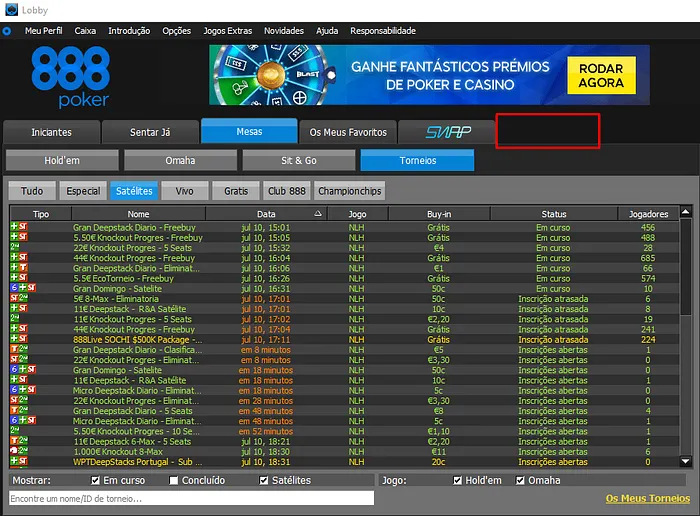
Task: Click scrollbar down arrow of tournament list
Action: coord(686,461)
